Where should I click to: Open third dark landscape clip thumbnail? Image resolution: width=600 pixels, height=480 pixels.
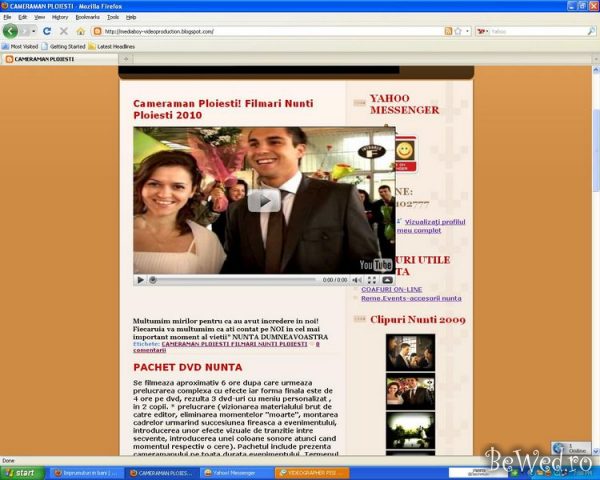[x=410, y=430]
